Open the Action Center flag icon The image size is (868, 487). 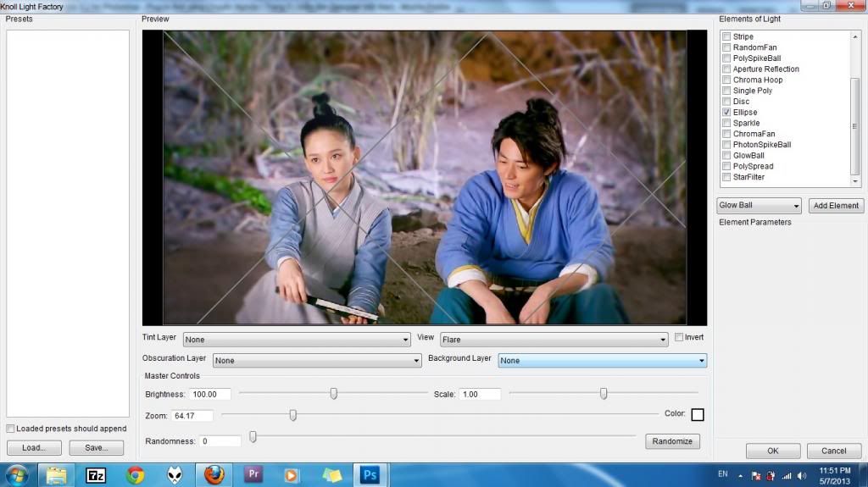(755, 475)
